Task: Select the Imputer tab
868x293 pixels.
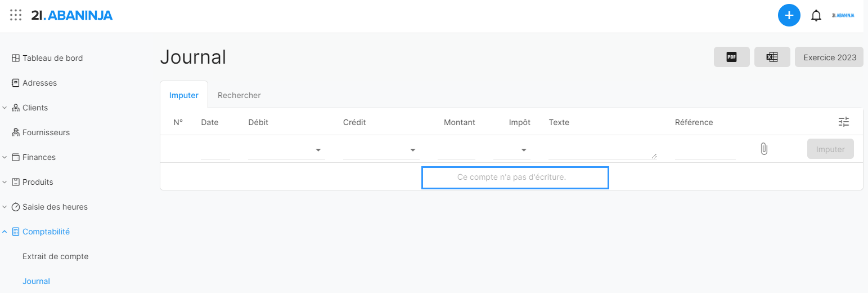Action: click(184, 95)
